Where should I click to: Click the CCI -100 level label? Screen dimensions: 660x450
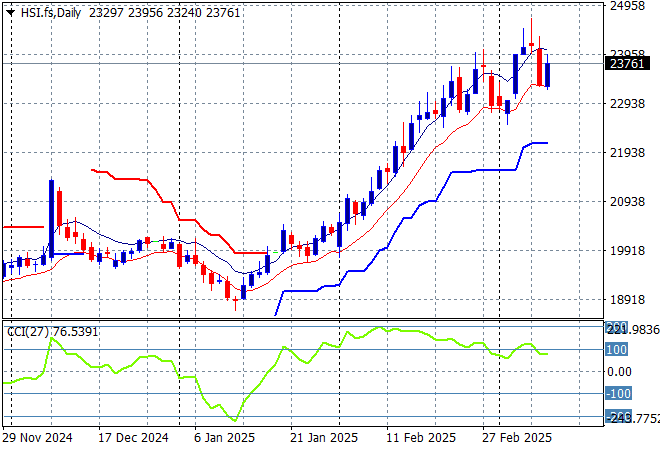(x=617, y=394)
